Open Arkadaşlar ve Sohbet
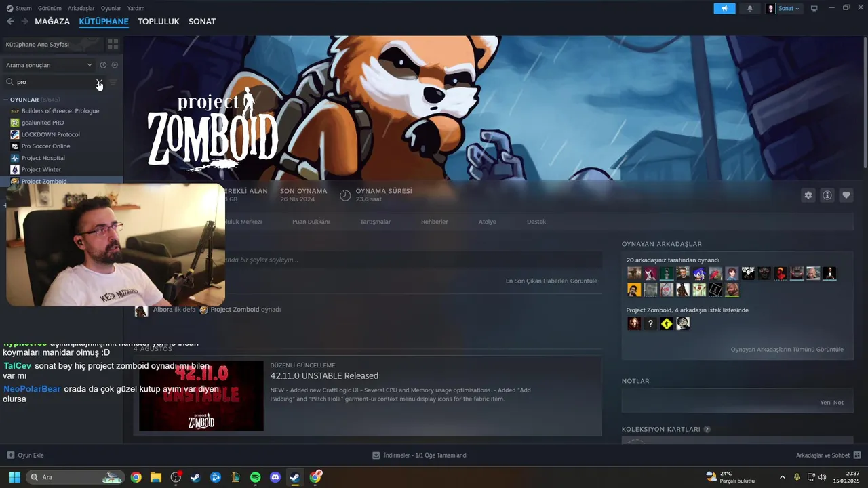This screenshot has height=488, width=868. pos(828,455)
